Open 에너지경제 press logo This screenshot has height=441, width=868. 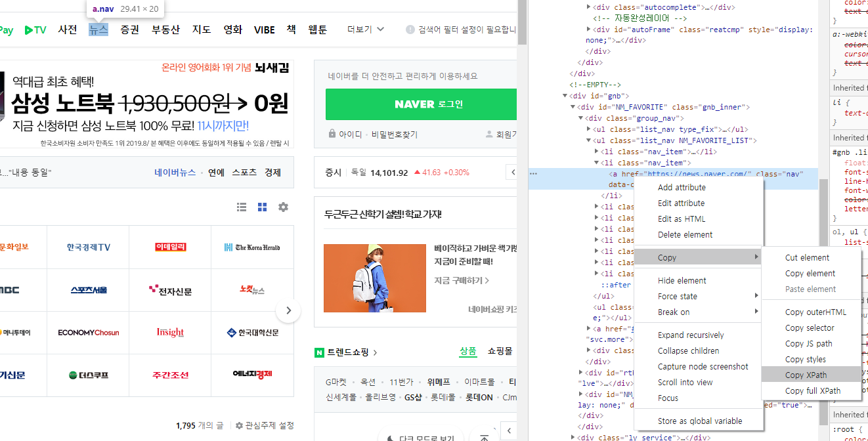252,374
